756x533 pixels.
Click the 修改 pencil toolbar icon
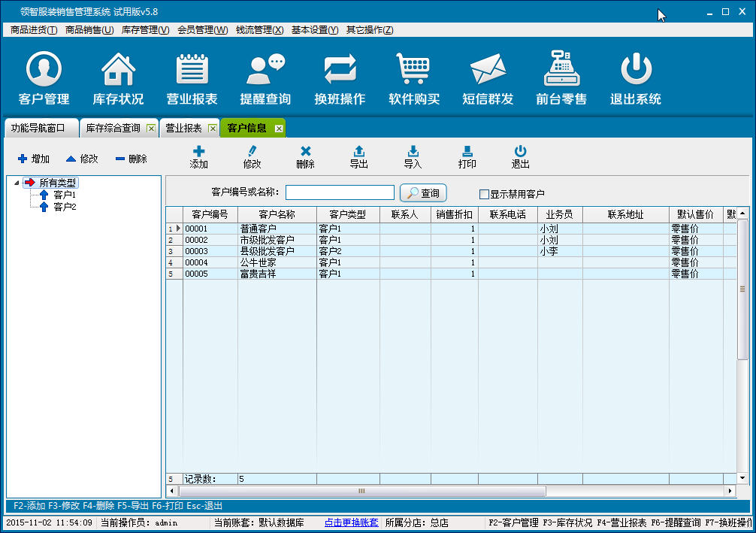tap(253, 157)
